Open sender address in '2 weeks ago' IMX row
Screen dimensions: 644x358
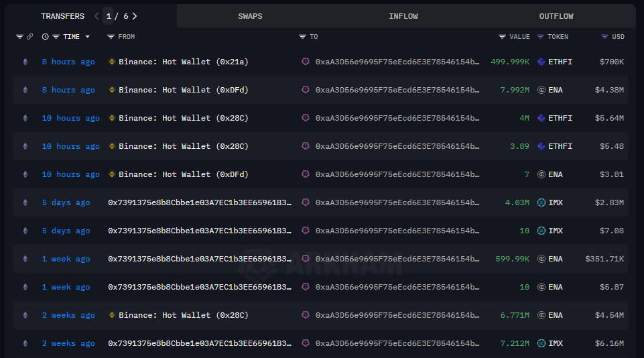pos(200,343)
